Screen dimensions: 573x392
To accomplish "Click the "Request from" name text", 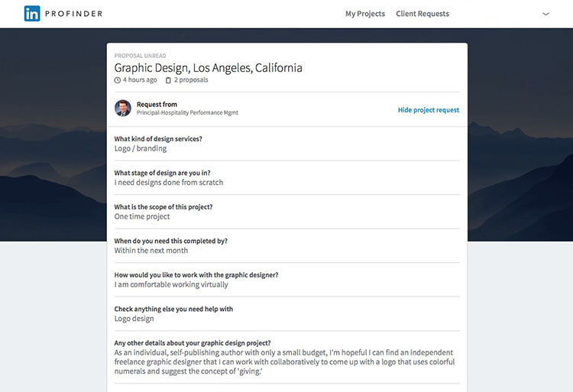I will coord(157,104).
